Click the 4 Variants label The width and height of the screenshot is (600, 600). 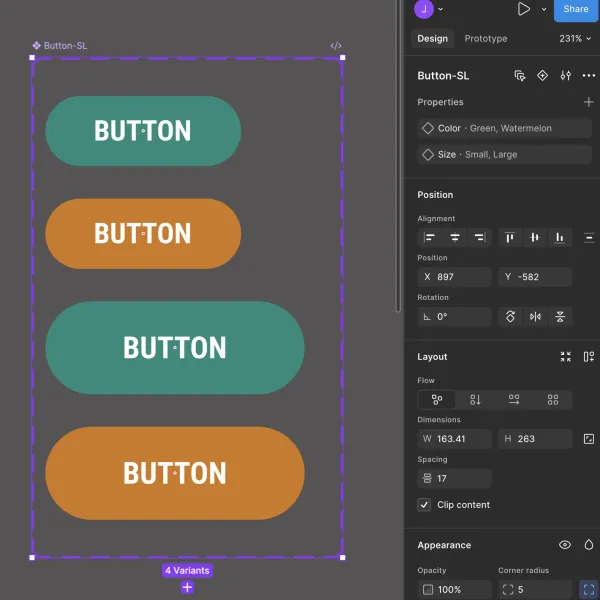pos(187,571)
